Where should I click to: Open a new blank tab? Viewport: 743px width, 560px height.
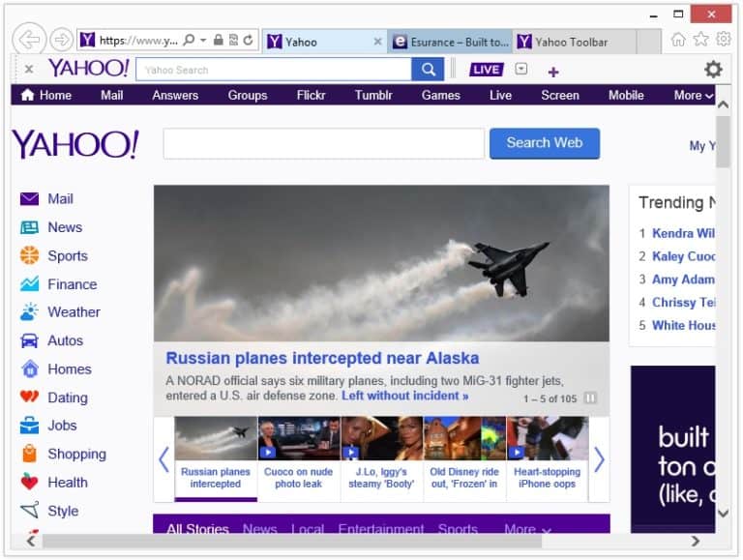click(x=649, y=42)
